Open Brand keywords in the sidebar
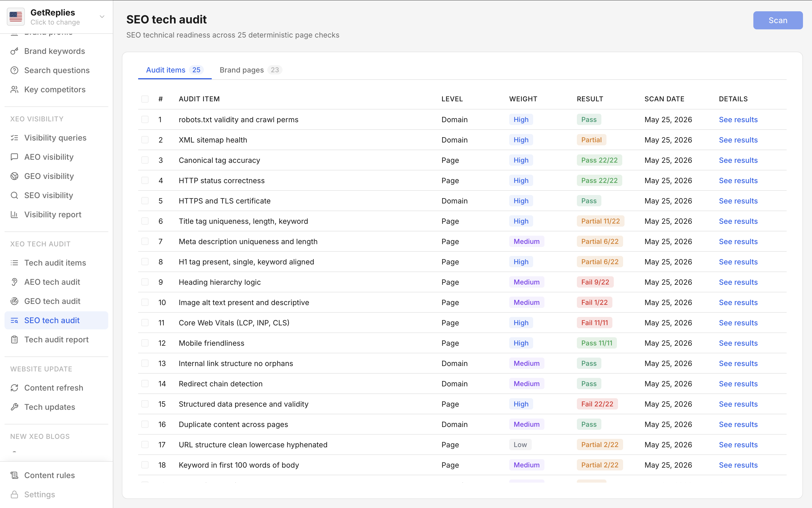The width and height of the screenshot is (812, 508). click(x=56, y=51)
